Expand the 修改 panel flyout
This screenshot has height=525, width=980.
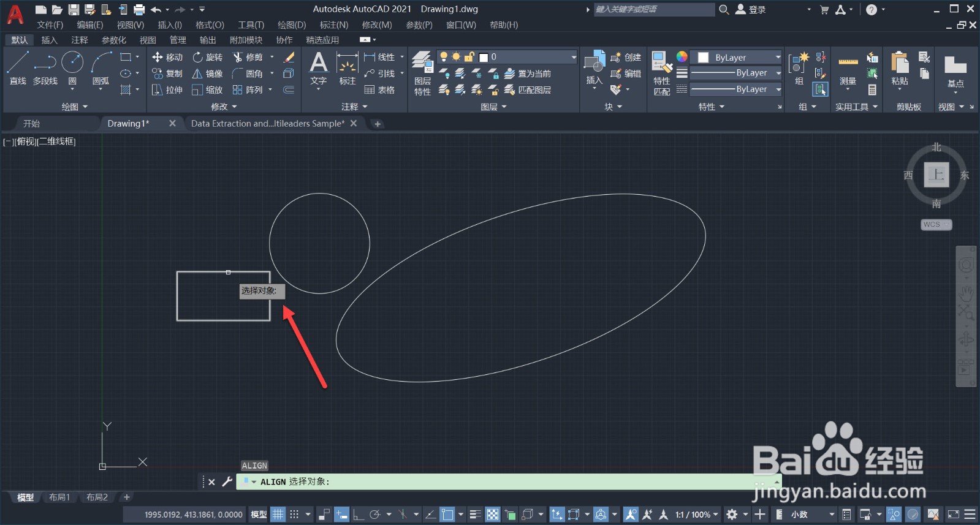224,107
